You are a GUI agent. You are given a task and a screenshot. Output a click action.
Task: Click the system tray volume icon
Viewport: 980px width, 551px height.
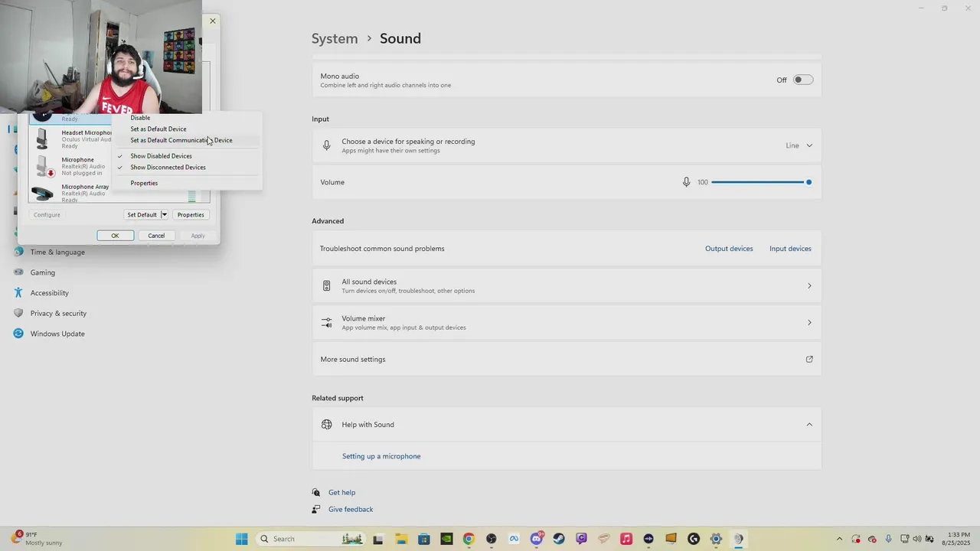(x=917, y=539)
